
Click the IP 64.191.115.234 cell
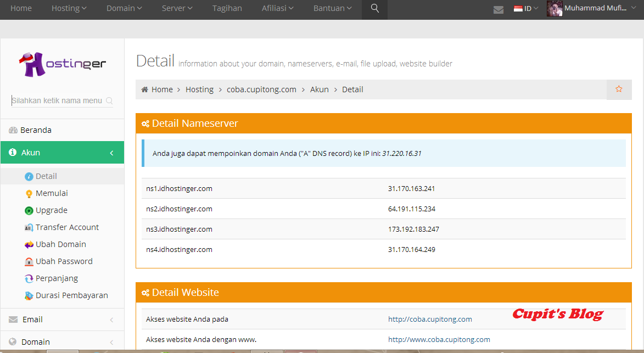point(412,209)
